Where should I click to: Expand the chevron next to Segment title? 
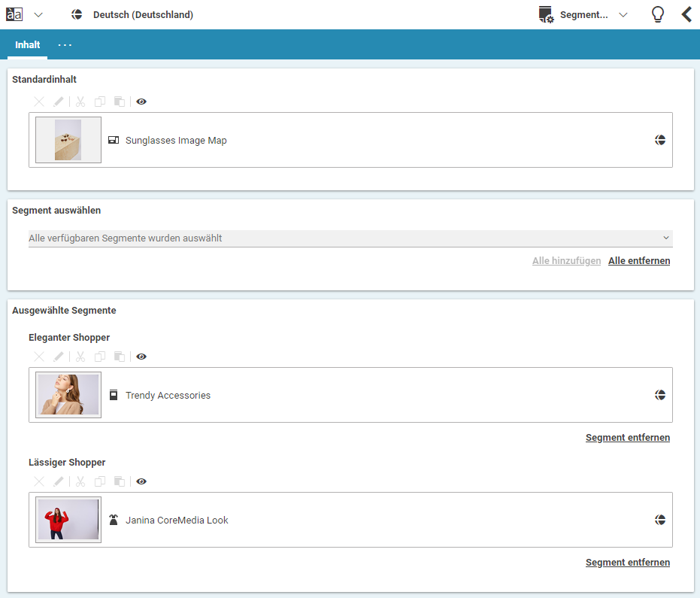coord(623,15)
